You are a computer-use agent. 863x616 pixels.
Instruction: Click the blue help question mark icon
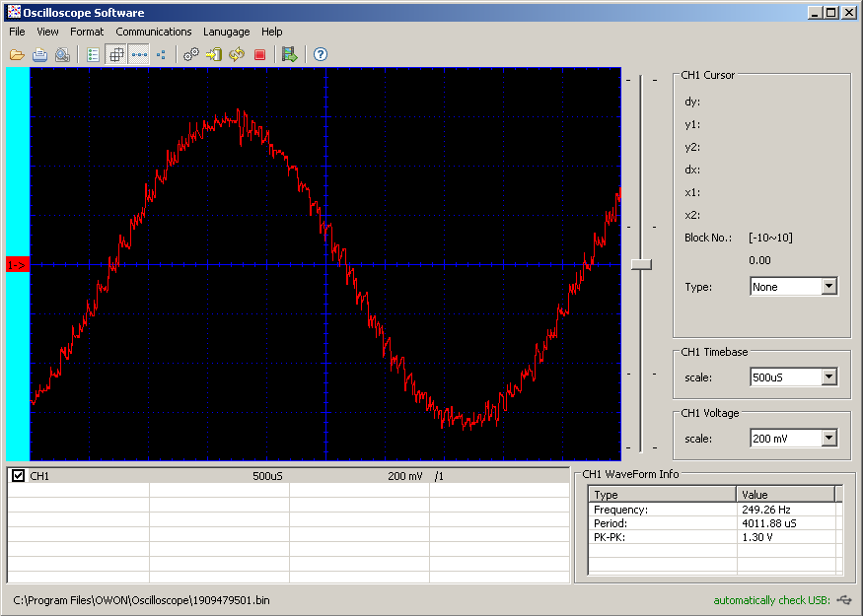coord(321,55)
